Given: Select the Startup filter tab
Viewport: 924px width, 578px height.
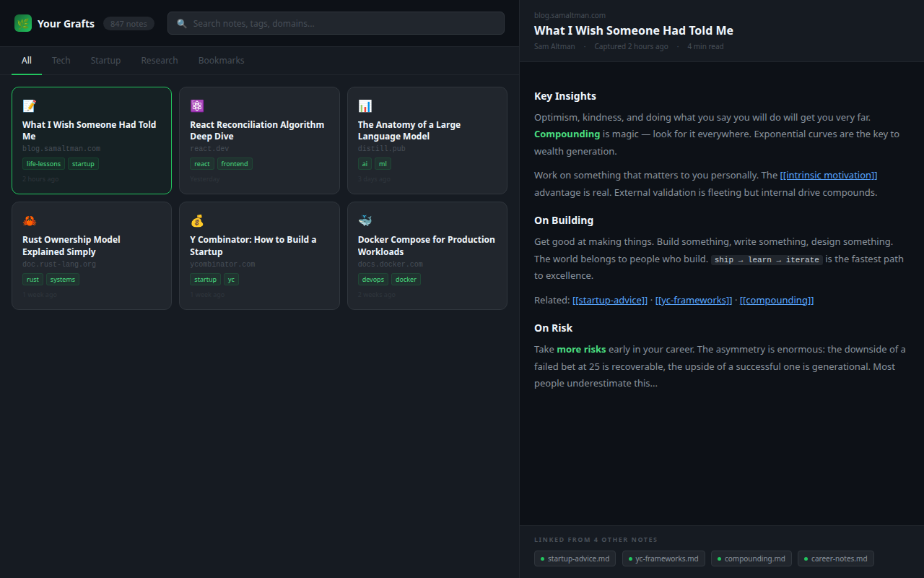Looking at the screenshot, I should coord(105,60).
